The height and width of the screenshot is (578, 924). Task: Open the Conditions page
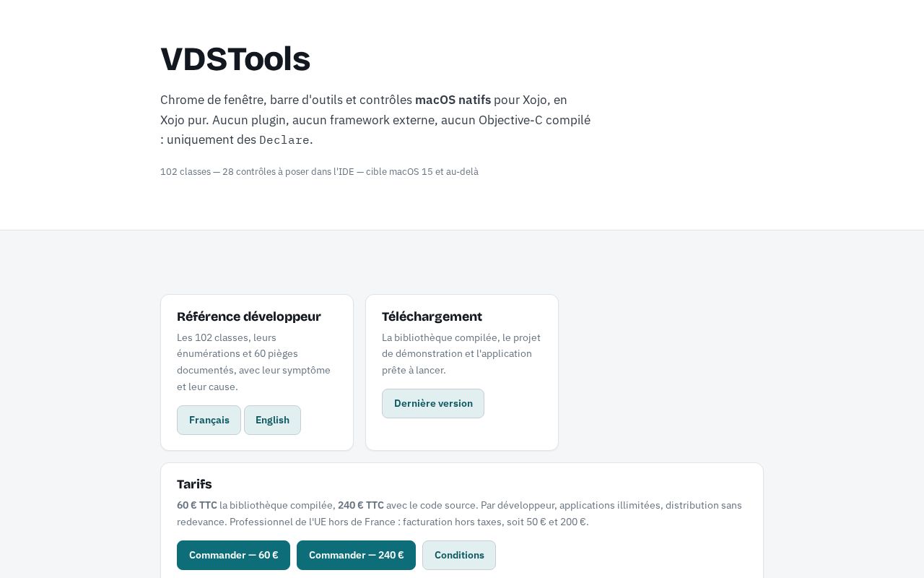click(459, 555)
